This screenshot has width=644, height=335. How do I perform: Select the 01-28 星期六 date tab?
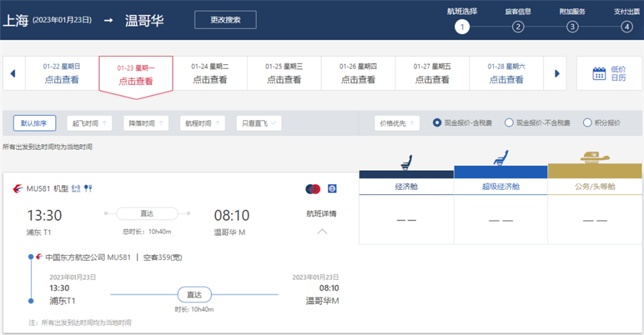[x=506, y=74]
